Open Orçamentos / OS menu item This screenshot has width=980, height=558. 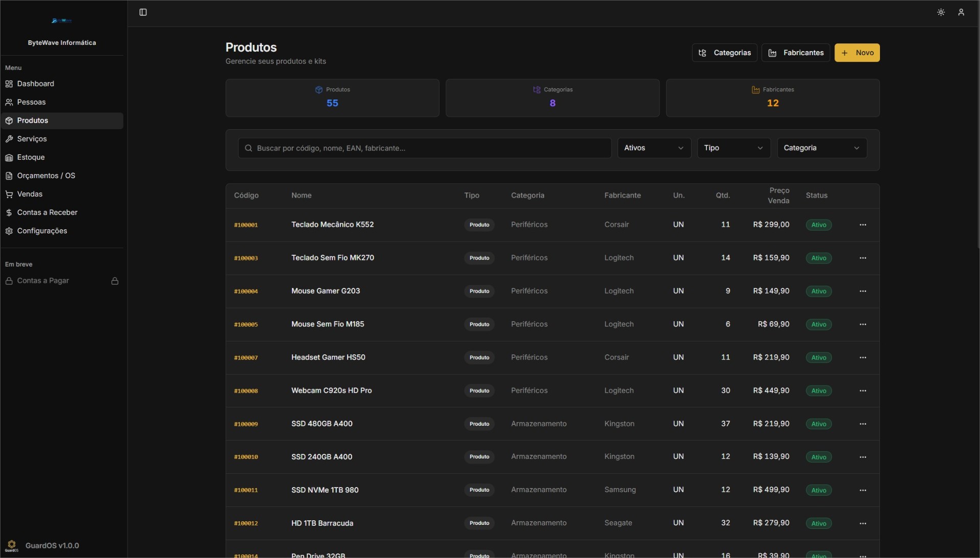[x=46, y=176]
